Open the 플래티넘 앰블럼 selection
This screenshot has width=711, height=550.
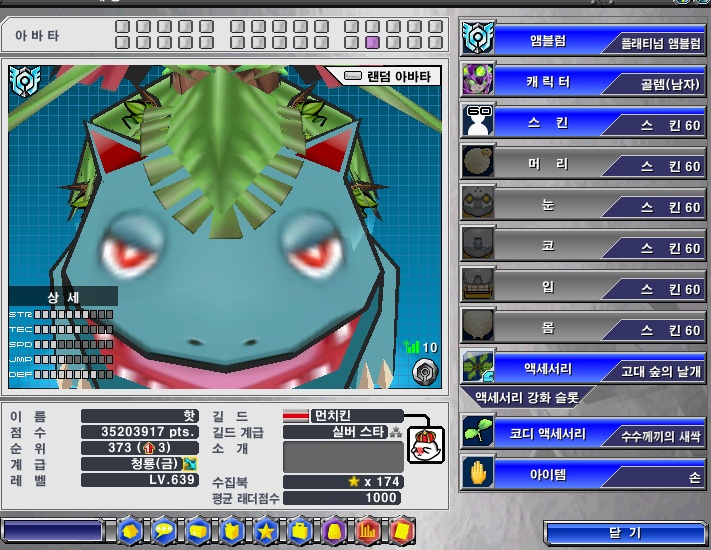tap(653, 43)
